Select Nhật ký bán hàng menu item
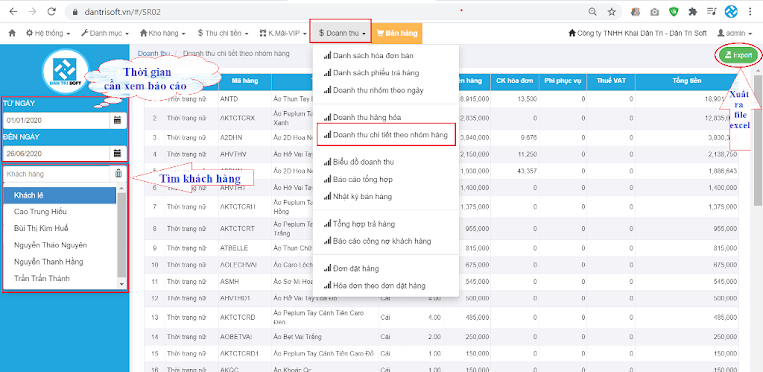 [x=357, y=196]
